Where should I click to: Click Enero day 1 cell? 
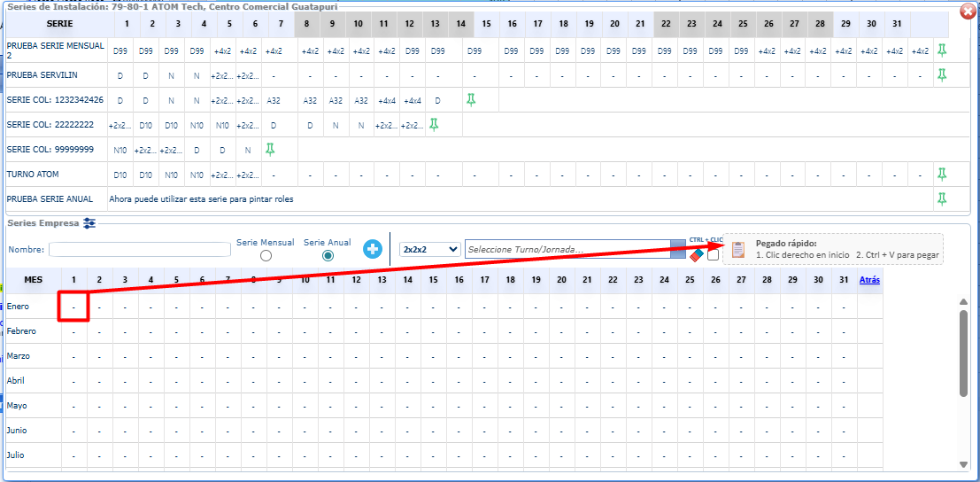point(73,307)
